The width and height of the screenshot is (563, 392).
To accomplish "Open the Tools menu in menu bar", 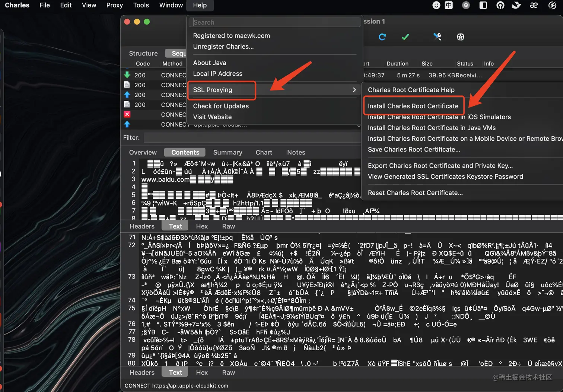I will click(141, 5).
